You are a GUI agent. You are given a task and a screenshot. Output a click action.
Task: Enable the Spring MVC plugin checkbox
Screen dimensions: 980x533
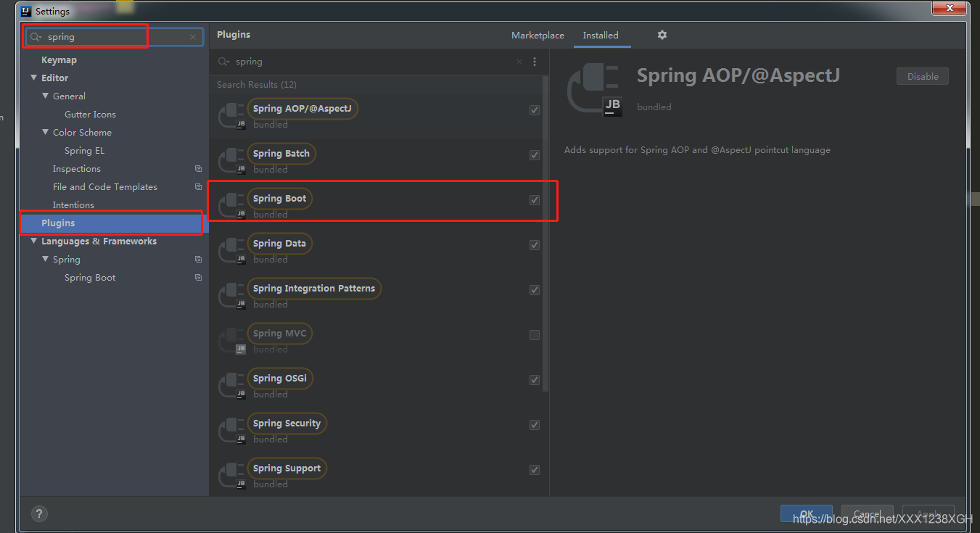coord(535,335)
